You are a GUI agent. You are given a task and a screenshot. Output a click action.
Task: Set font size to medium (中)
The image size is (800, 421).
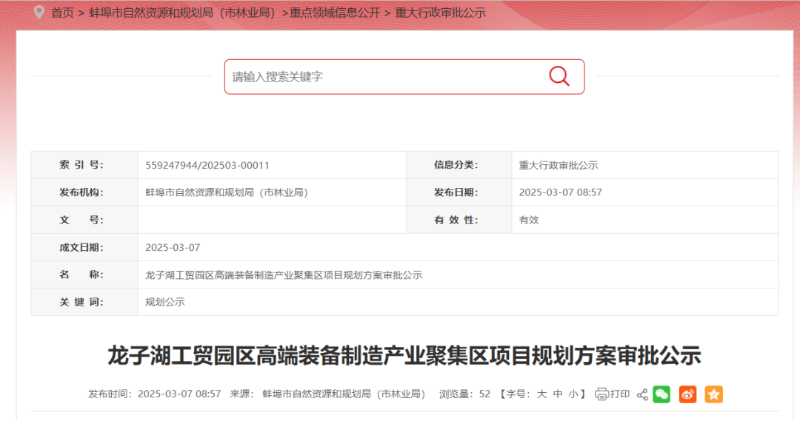pyautogui.click(x=557, y=394)
